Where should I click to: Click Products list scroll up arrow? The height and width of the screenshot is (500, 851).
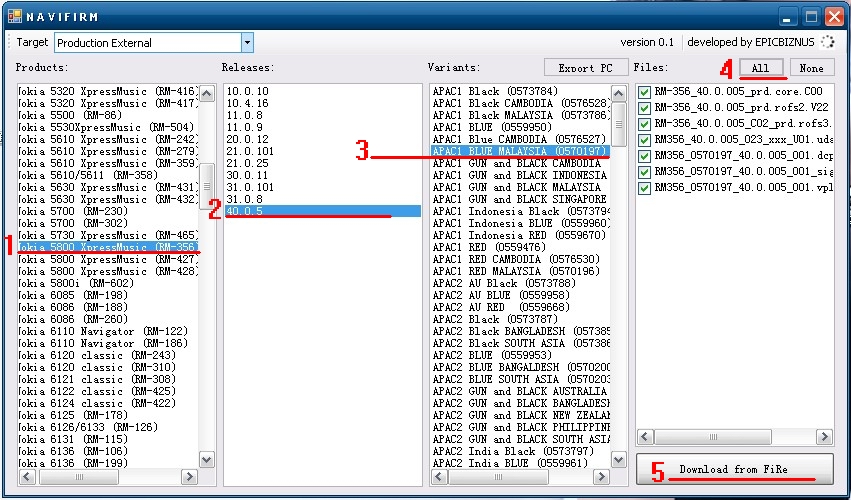pos(207,93)
